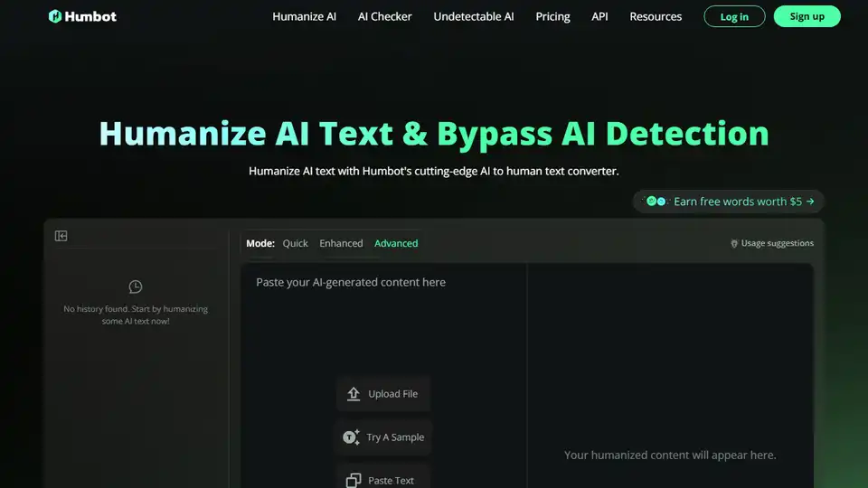Open the Pricing page
The image size is (868, 488).
coord(552,16)
